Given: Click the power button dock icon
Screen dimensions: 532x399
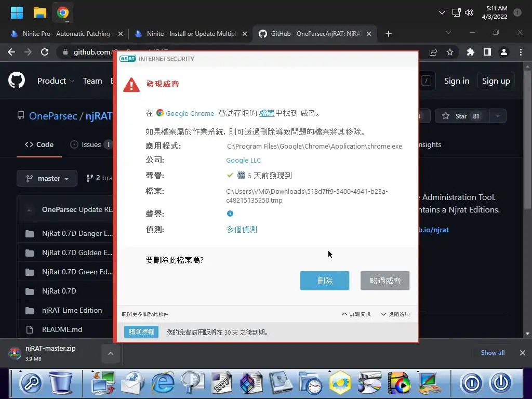Looking at the screenshot, I should pyautogui.click(x=501, y=383).
